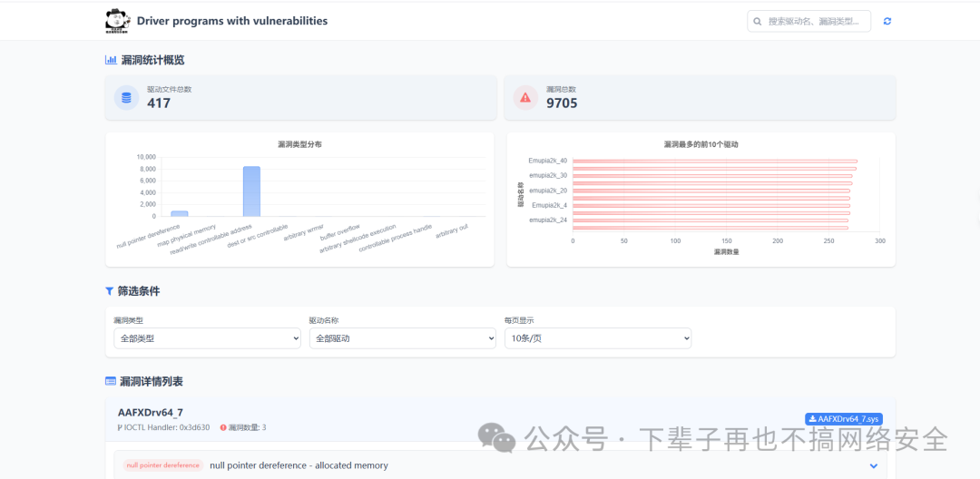Open the 每页显示 10条/页 dropdown

pyautogui.click(x=598, y=338)
